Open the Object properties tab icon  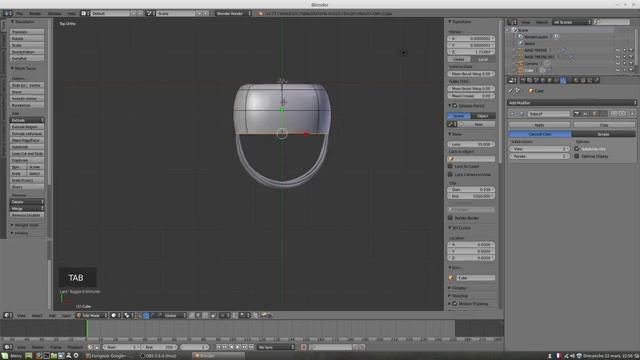pos(549,80)
